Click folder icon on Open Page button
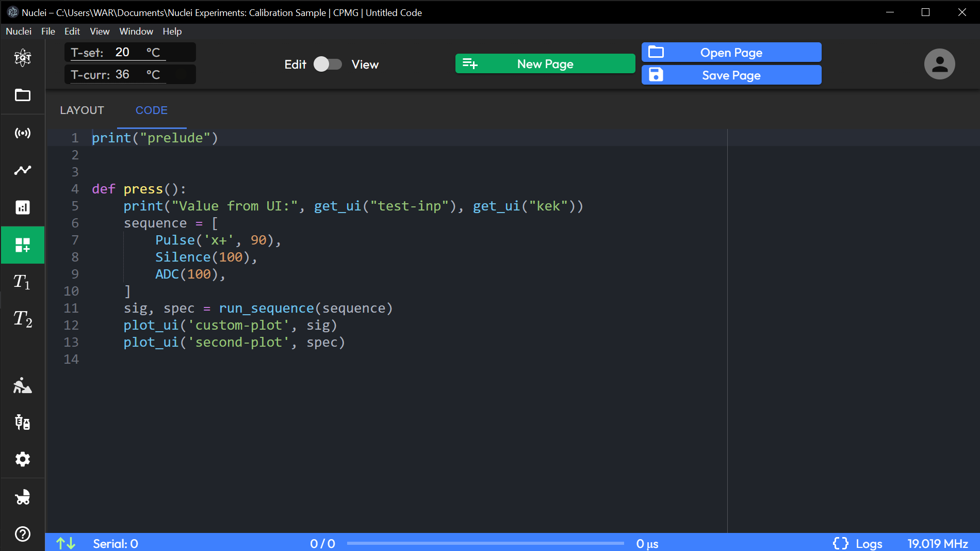The height and width of the screenshot is (551, 980). tap(656, 52)
